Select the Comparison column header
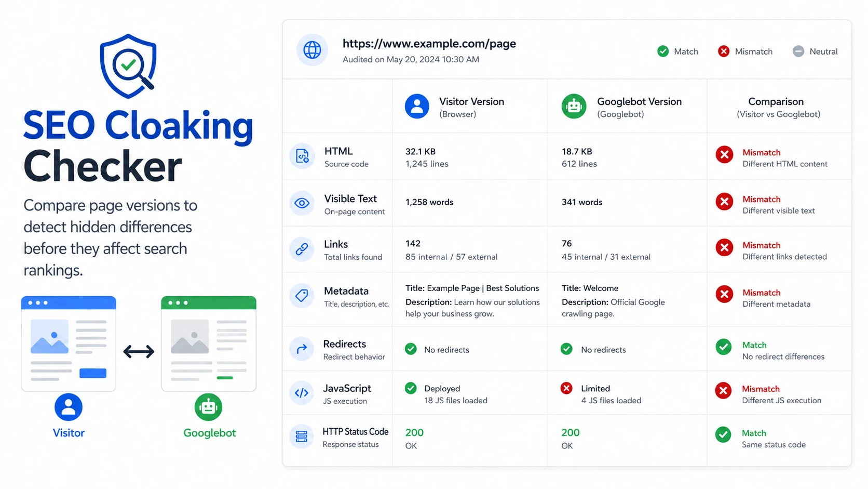The width and height of the screenshot is (868, 489). coord(779,107)
